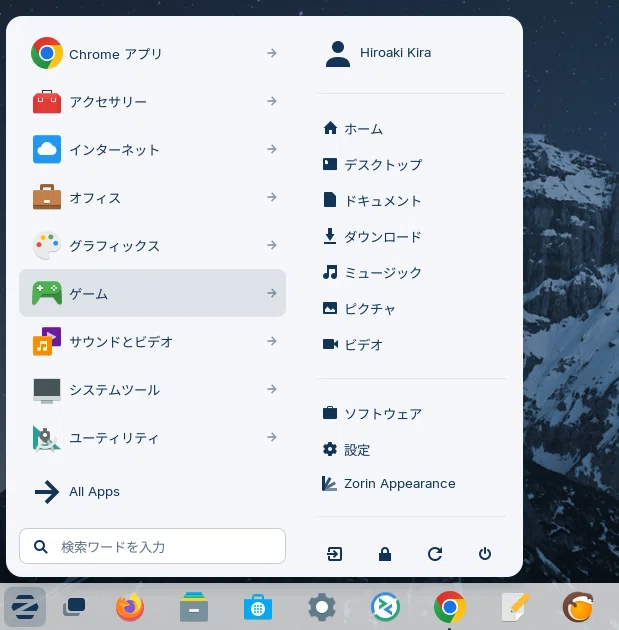
Task: Open the インターネット category
Action: point(152,149)
